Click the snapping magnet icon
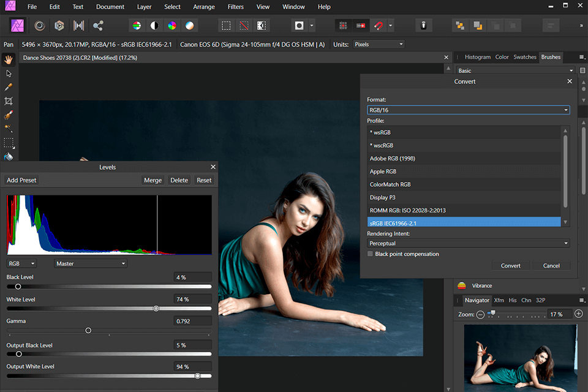This screenshot has width=588, height=392. pos(379,26)
